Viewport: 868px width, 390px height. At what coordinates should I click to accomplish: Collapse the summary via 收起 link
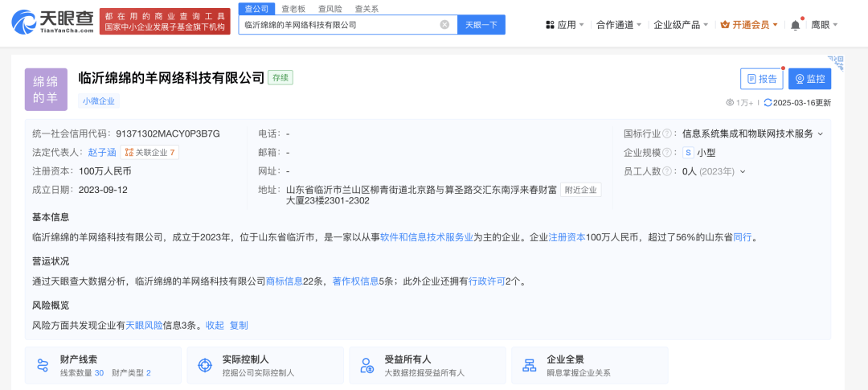coord(215,325)
